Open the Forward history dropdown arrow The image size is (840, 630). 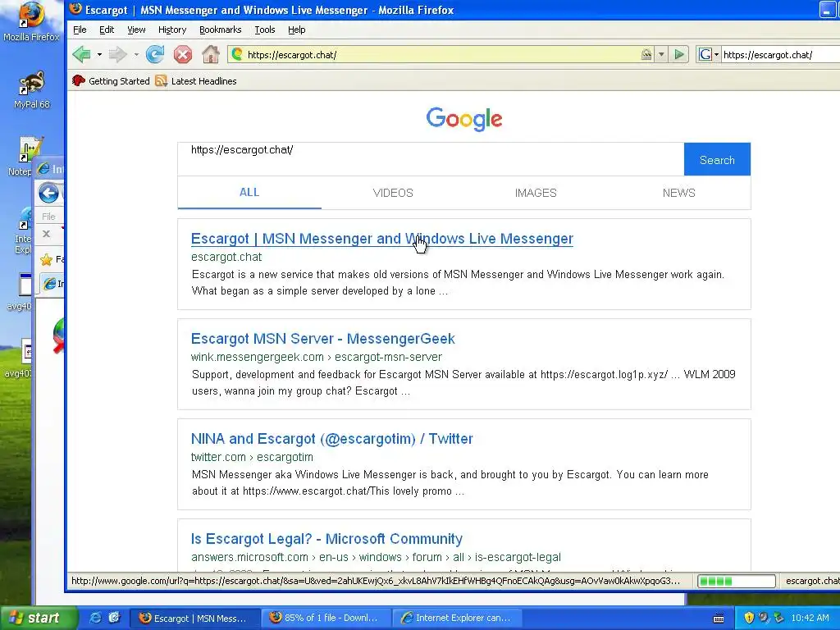[x=136, y=54]
